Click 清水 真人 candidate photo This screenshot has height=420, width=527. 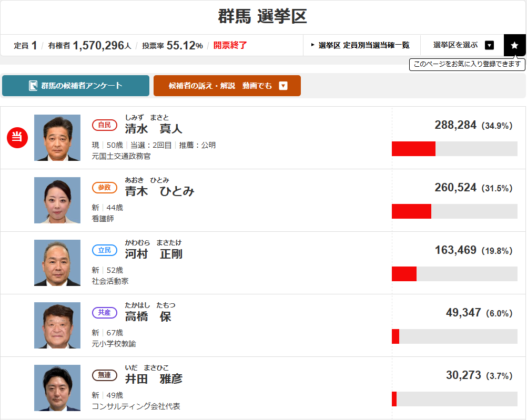click(57, 138)
